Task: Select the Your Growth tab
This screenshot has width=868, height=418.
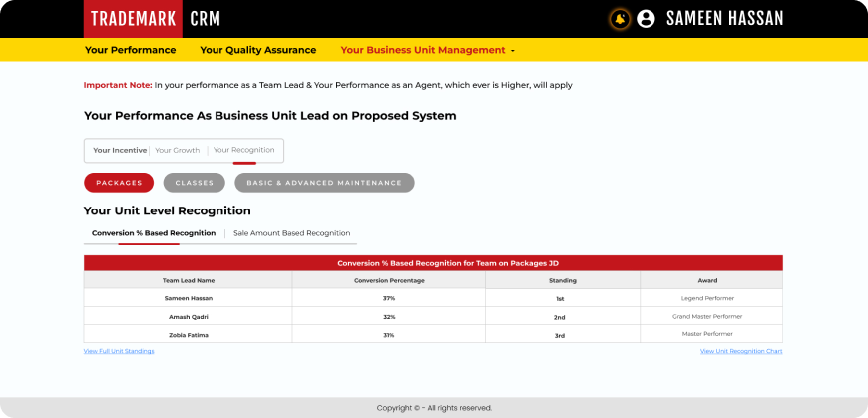Action: click(178, 150)
